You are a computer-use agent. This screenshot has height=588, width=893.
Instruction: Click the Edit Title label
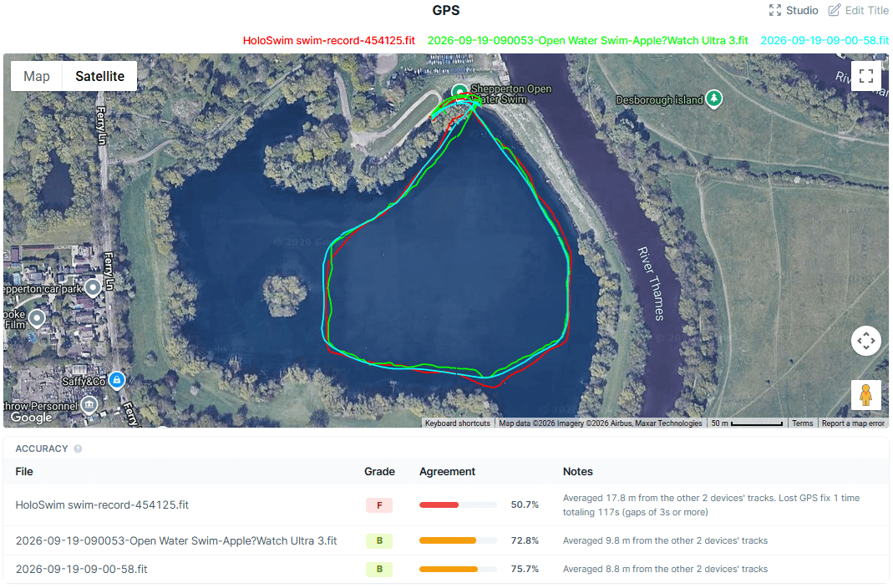[866, 10]
